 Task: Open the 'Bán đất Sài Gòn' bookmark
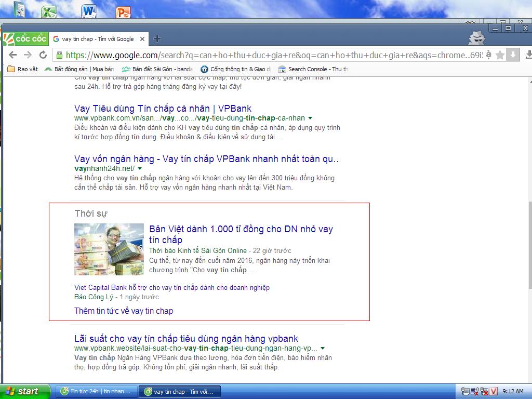pyautogui.click(x=157, y=69)
